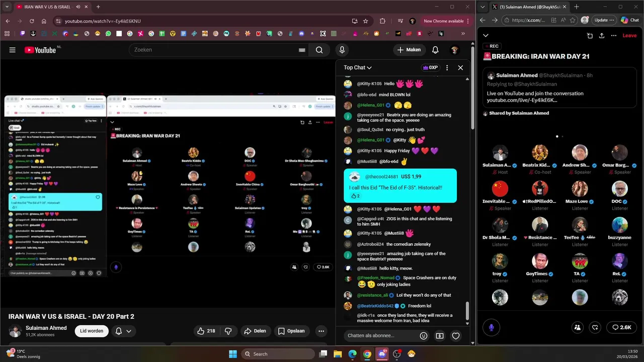
Task: Open the 0XP points badge in chat header
Action: 430,67
